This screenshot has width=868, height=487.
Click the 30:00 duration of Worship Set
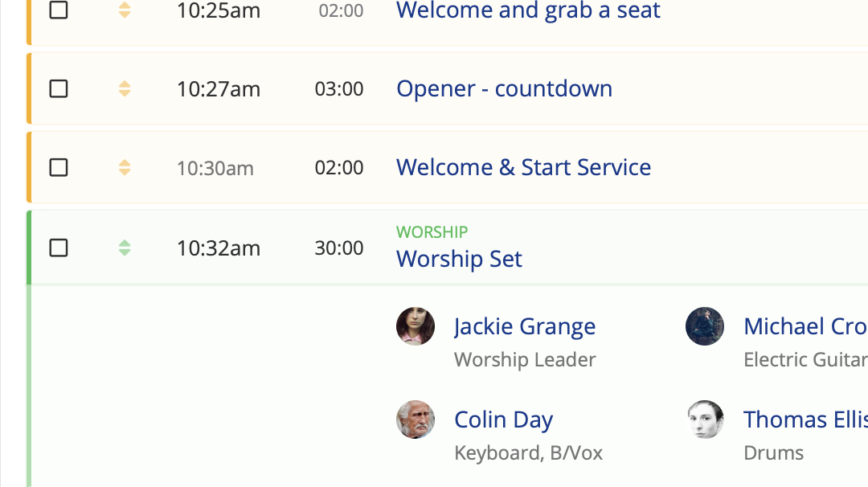339,248
